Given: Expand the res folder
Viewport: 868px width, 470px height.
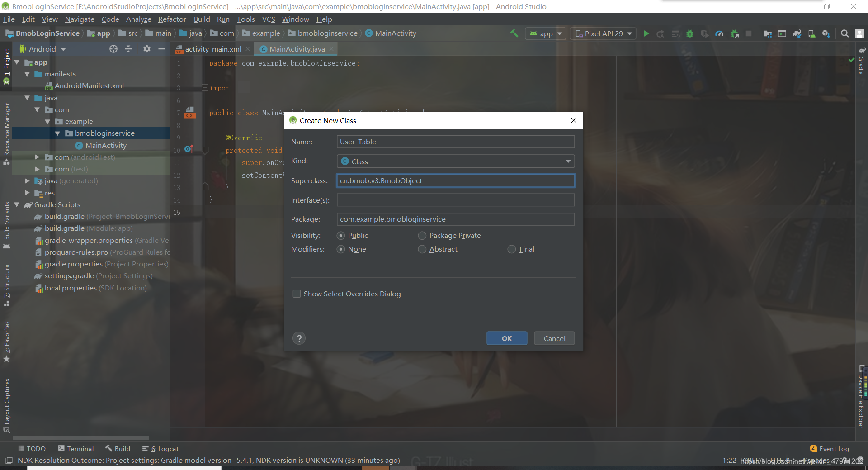Looking at the screenshot, I should pyautogui.click(x=27, y=193).
